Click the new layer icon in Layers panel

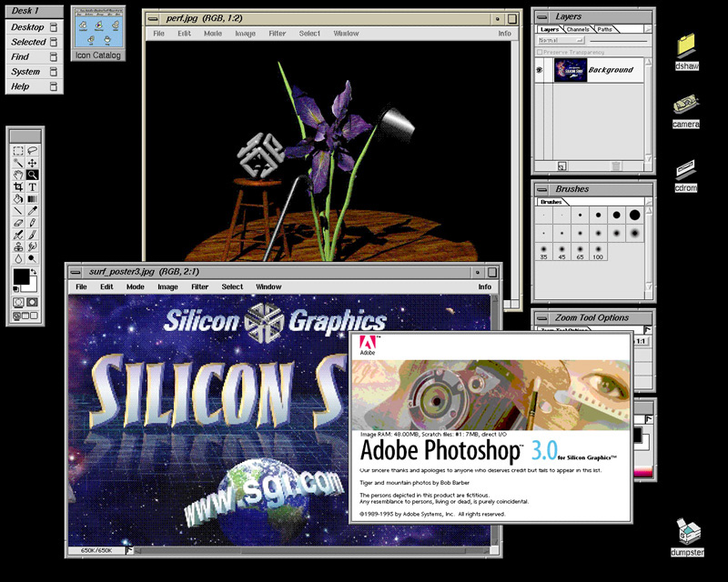click(561, 166)
